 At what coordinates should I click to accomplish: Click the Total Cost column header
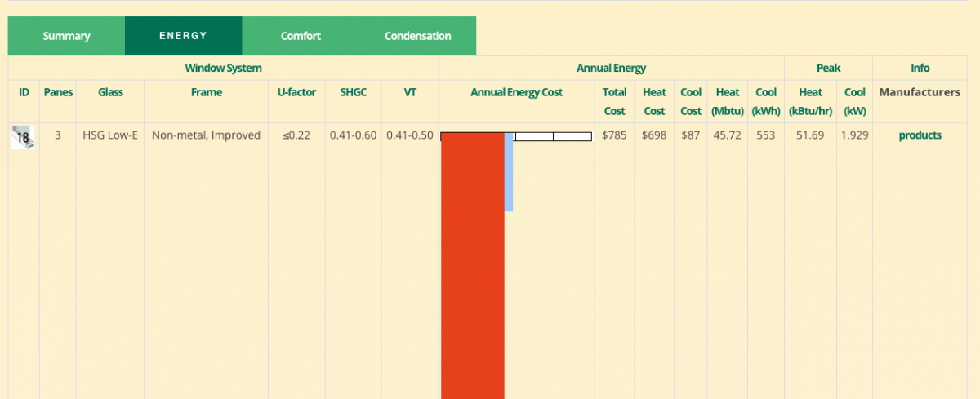click(x=614, y=101)
